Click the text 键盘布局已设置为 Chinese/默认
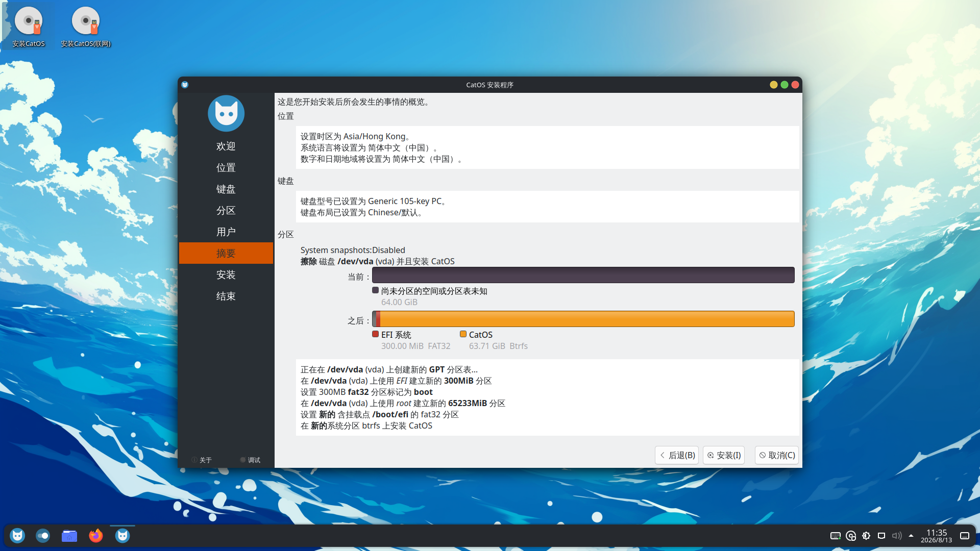The width and height of the screenshot is (980, 551). tap(361, 213)
